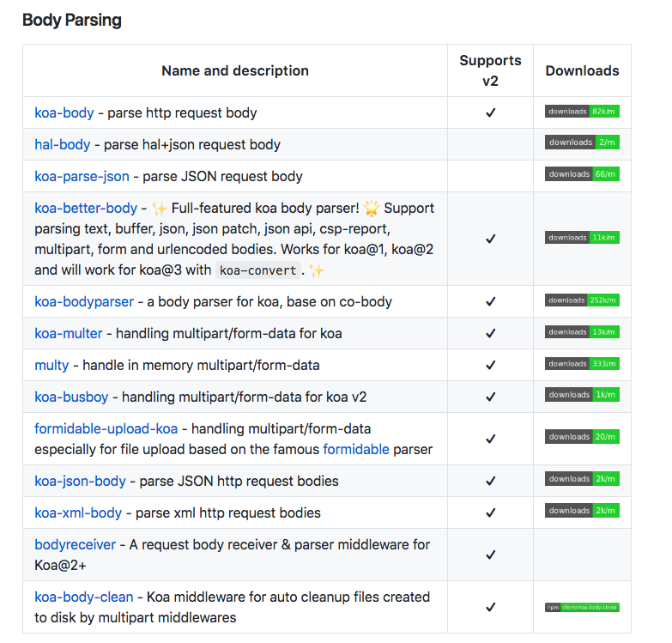Click the koa-better-body row v2 checkmark
The height and width of the screenshot is (643, 672).
(x=490, y=239)
